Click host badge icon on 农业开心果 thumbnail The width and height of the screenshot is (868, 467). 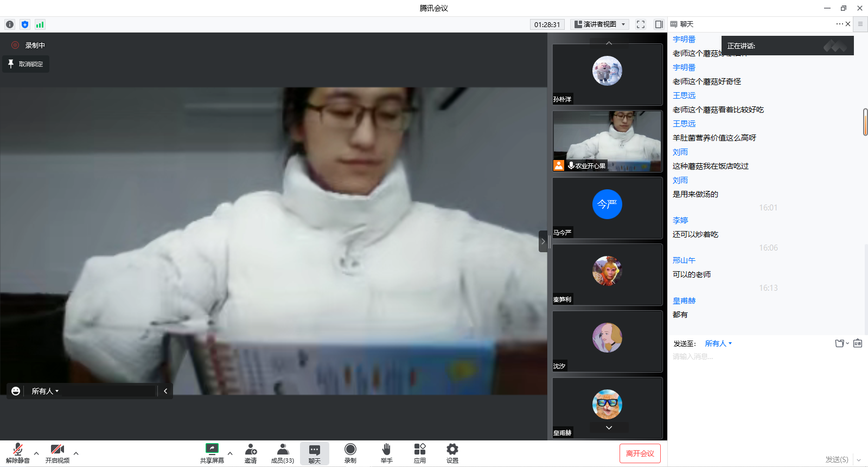pyautogui.click(x=559, y=165)
